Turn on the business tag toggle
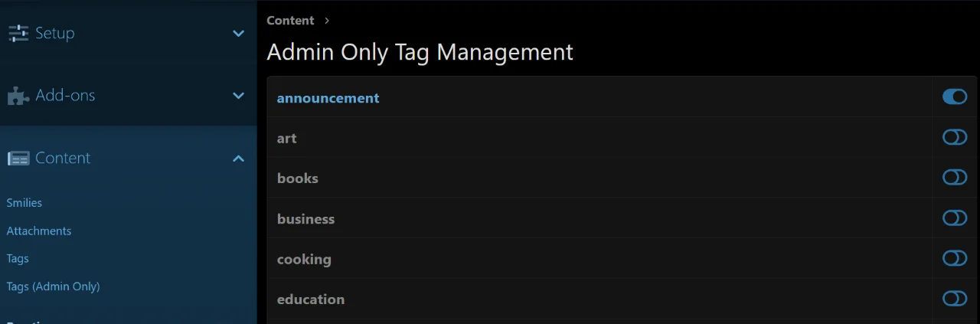 (955, 218)
